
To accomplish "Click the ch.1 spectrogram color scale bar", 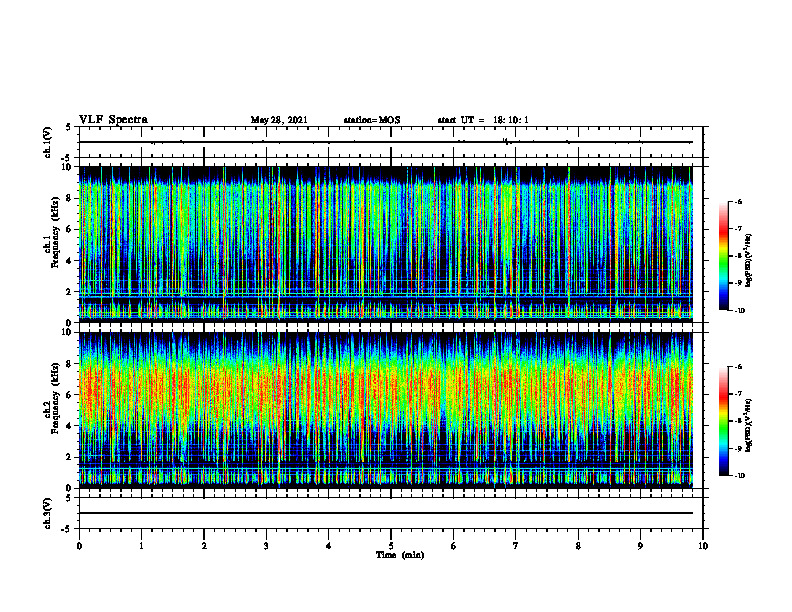I will 723,256.
